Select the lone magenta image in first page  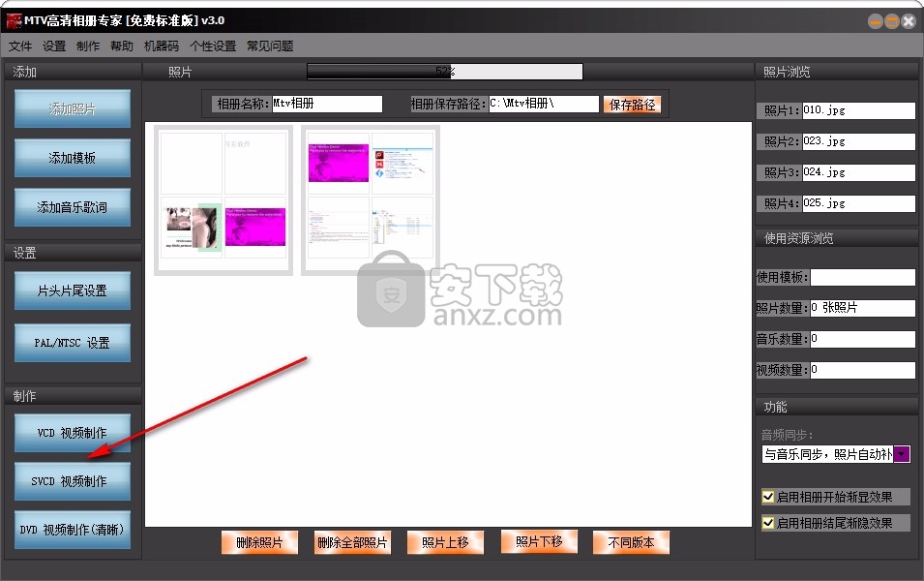tap(255, 228)
